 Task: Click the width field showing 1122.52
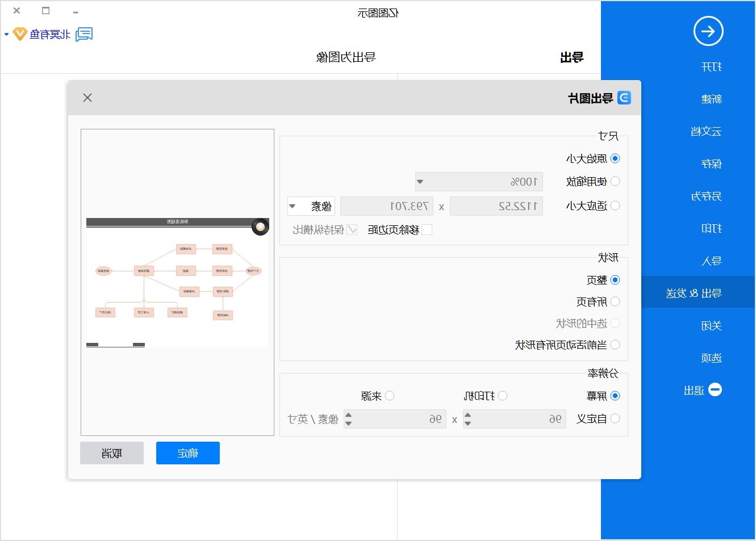tap(496, 206)
